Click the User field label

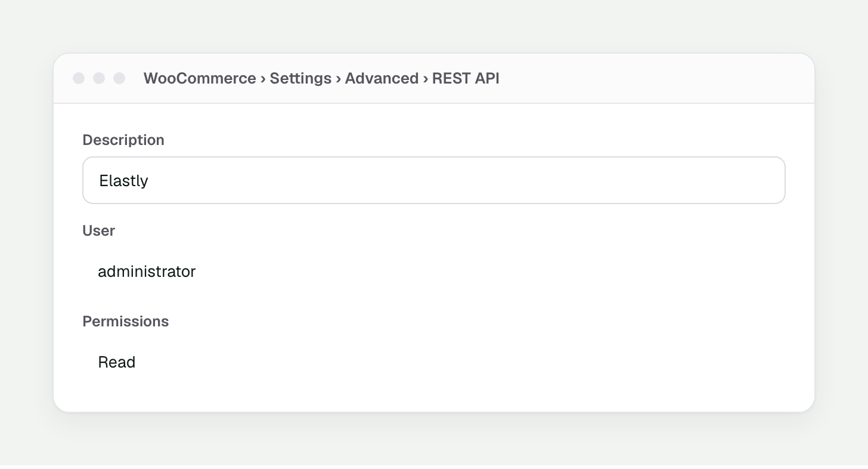pos(99,230)
